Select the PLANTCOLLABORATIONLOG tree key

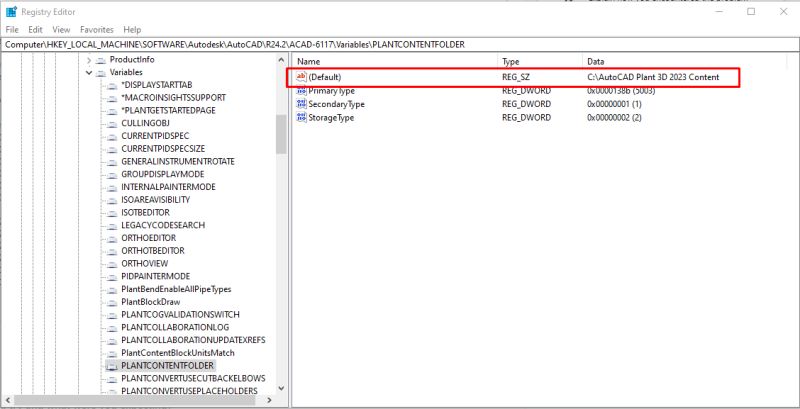coord(175,327)
